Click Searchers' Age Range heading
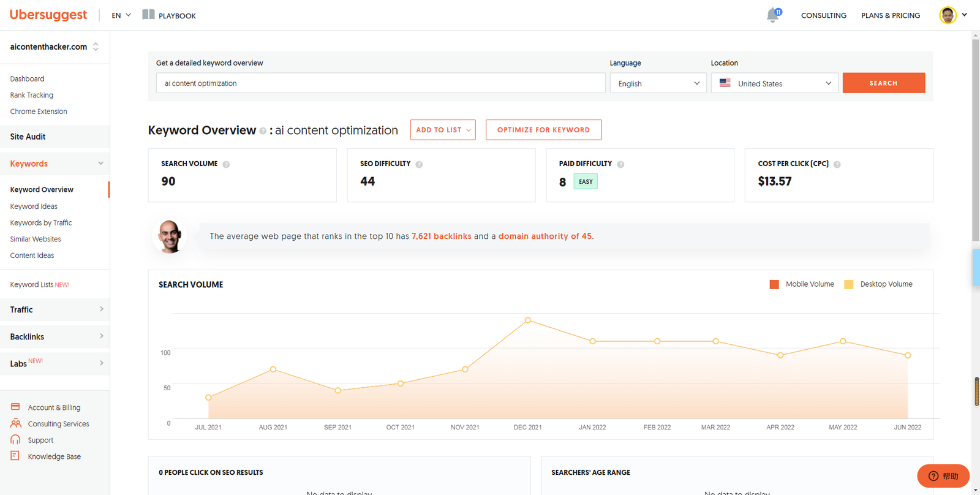The image size is (980, 495). [590, 472]
